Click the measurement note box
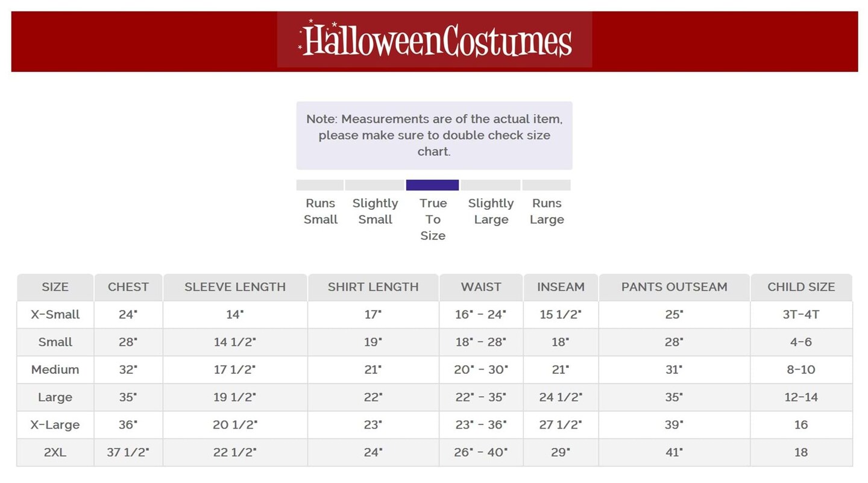 434,136
